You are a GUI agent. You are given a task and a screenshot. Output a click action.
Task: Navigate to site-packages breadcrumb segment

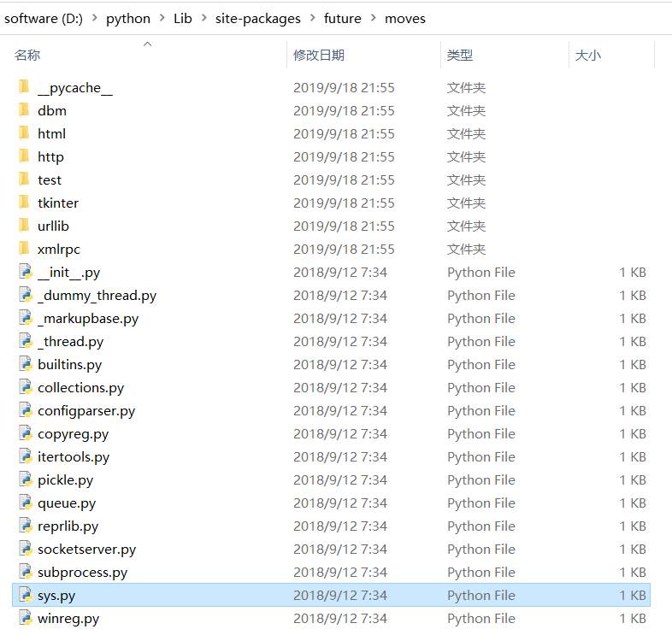(x=258, y=19)
